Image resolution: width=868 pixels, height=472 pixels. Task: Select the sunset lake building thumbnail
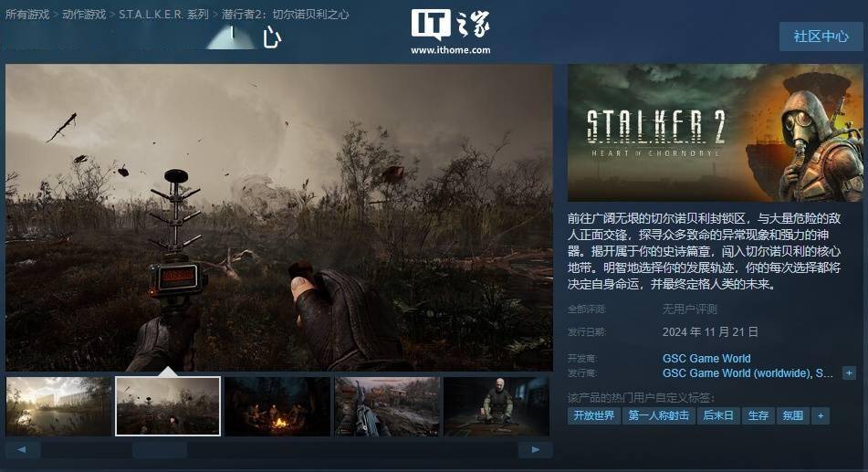58,406
